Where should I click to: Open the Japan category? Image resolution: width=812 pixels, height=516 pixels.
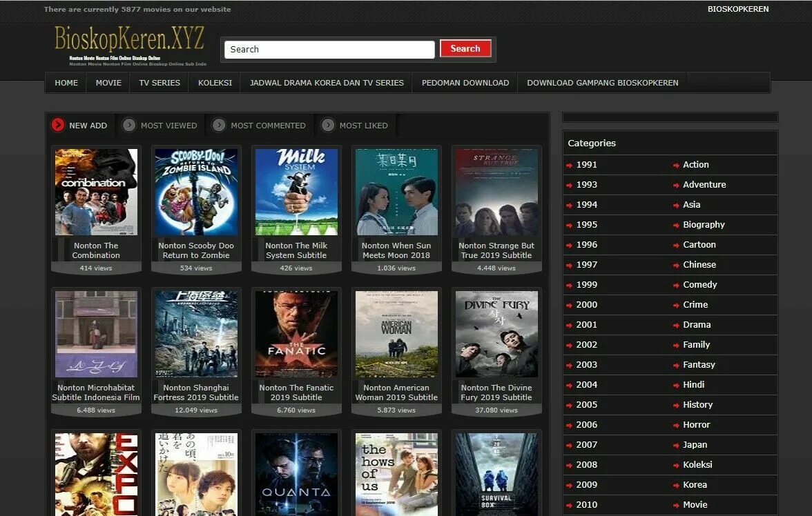[x=695, y=444]
